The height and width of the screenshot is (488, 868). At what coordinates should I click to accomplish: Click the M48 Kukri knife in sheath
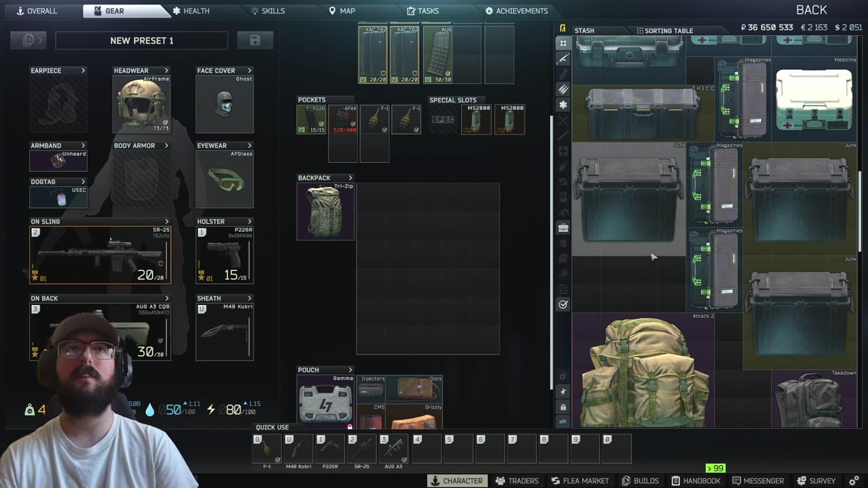point(224,331)
